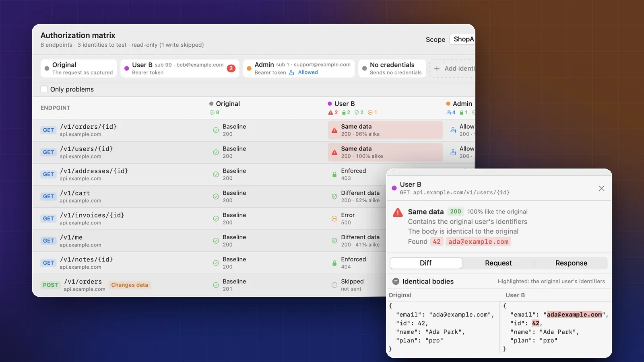Viewport: 644px width, 362px height.
Task: Select the /v1/addresses/{id} endpoint row
Action: pyautogui.click(x=209, y=175)
